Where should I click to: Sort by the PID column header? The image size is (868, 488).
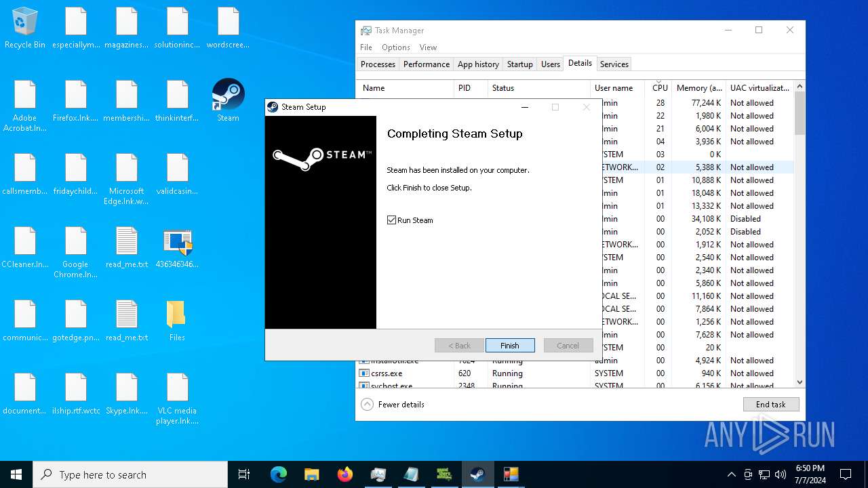click(471, 88)
